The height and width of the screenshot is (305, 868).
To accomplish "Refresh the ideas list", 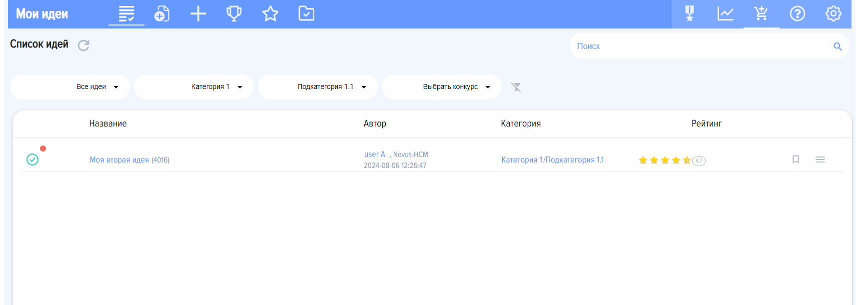I will [x=83, y=45].
